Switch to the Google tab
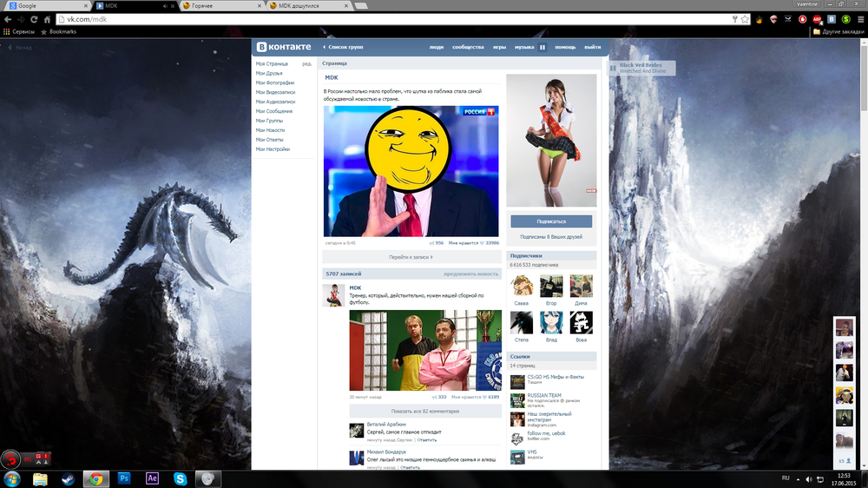Image resolution: width=868 pixels, height=488 pixels. click(47, 6)
